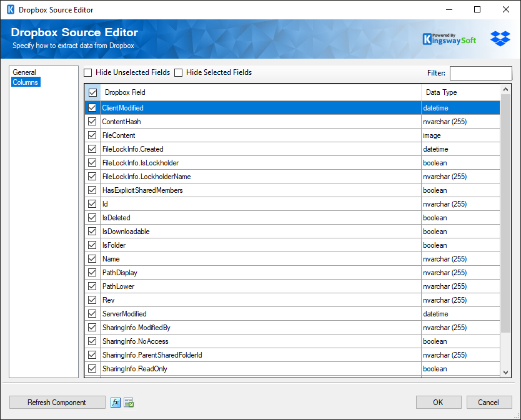The width and height of the screenshot is (521, 420).
Task: Enable Hide Selected Fields
Action: pos(179,72)
